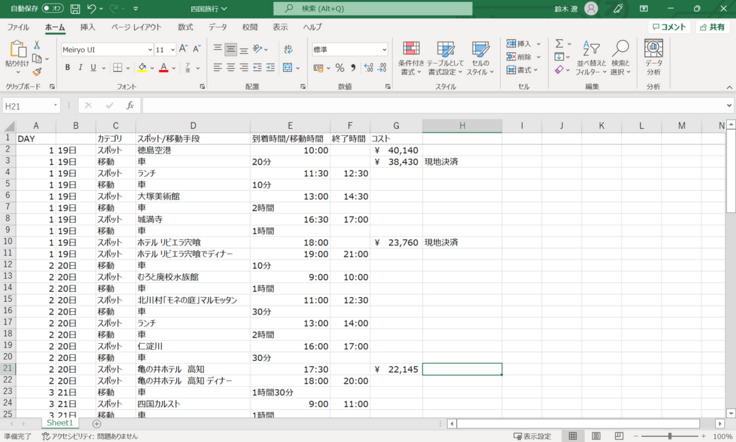This screenshot has width=736, height=442.
Task: Click into the Name Box showing H21
Action: click(28, 105)
